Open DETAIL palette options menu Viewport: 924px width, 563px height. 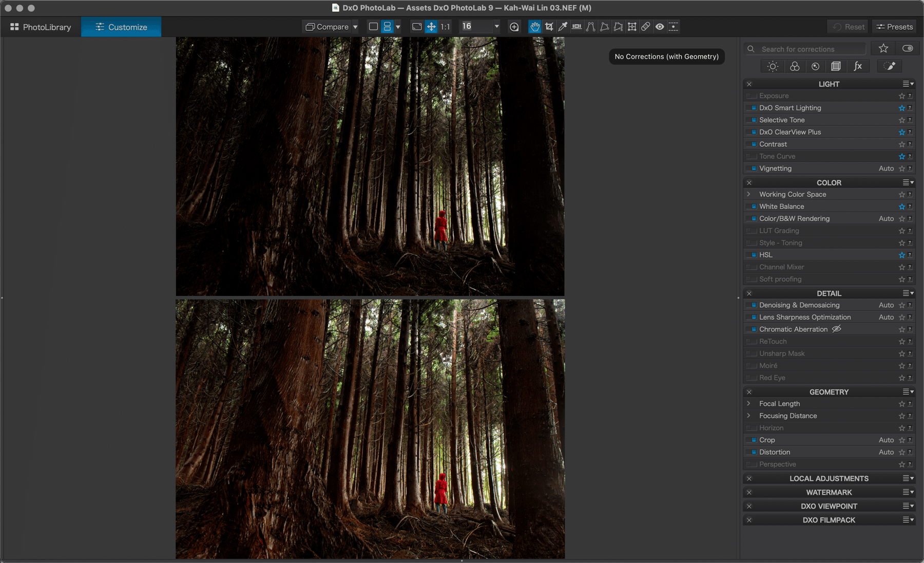point(908,293)
